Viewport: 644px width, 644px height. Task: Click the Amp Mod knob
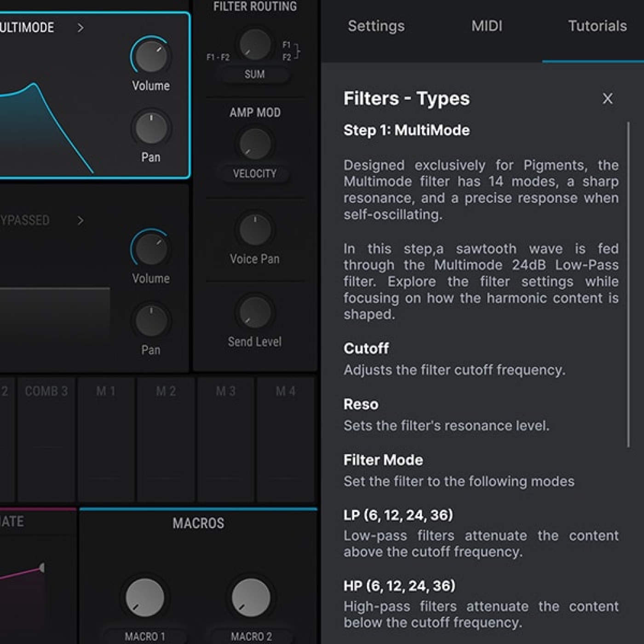point(255,144)
